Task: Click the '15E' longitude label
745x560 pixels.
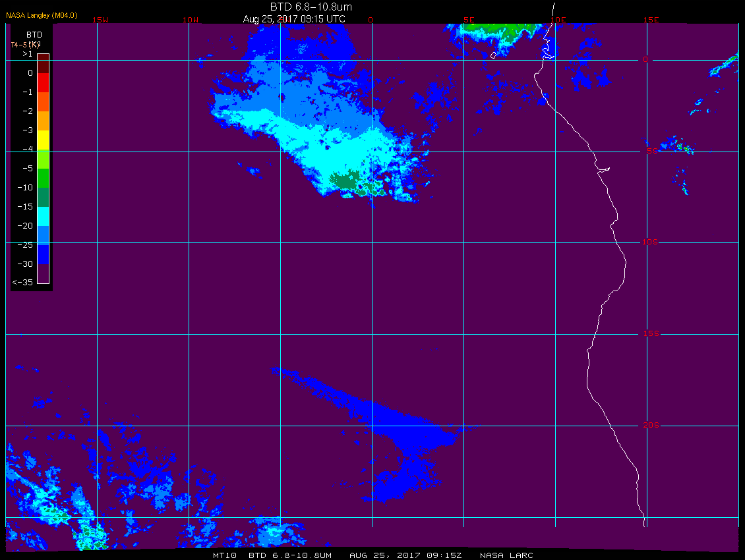Action: (651, 20)
